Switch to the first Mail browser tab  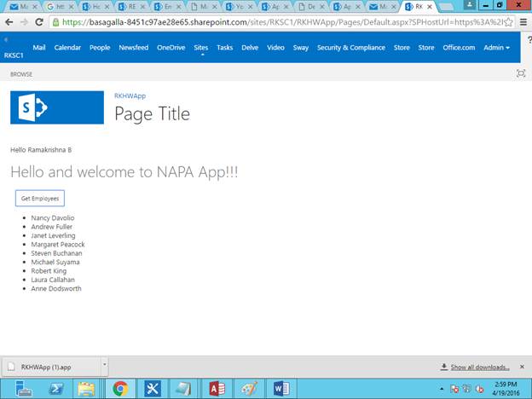point(24,7)
